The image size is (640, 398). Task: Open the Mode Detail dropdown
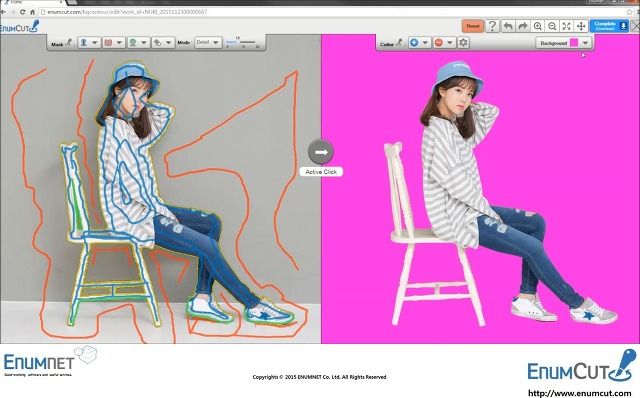(208, 42)
